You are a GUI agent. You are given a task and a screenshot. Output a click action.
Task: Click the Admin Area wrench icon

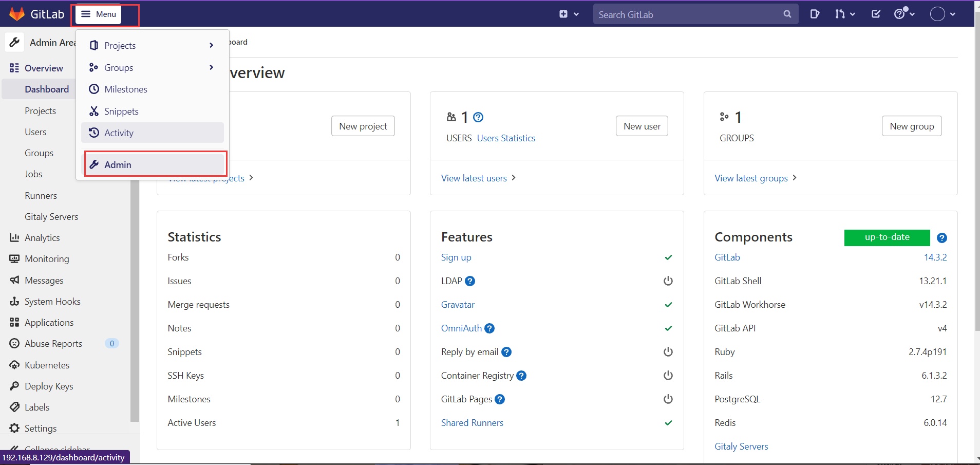[x=14, y=42]
